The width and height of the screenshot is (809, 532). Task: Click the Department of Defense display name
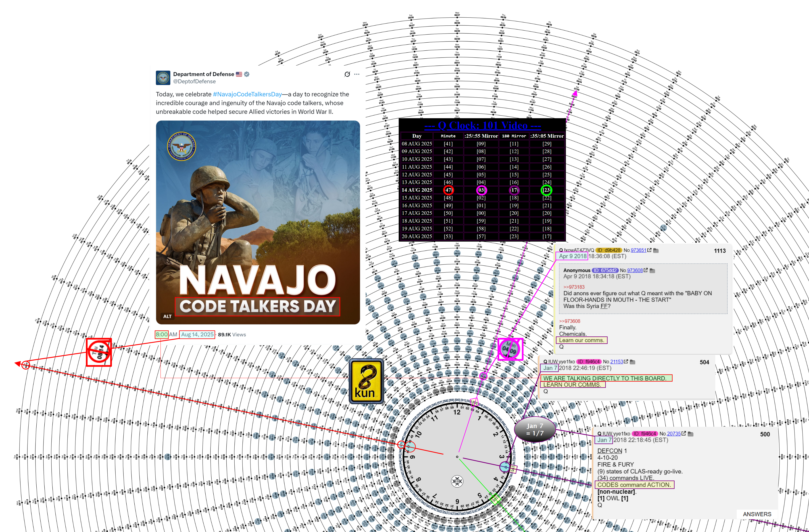point(204,74)
